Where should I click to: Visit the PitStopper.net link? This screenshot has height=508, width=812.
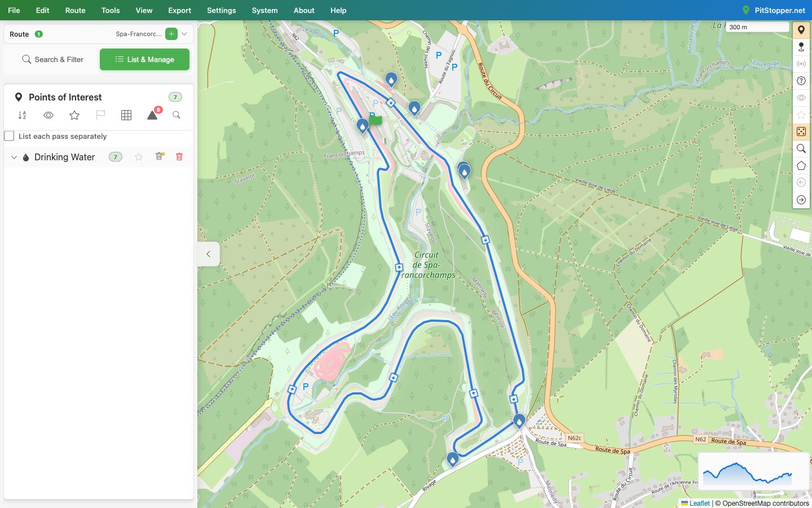(774, 10)
